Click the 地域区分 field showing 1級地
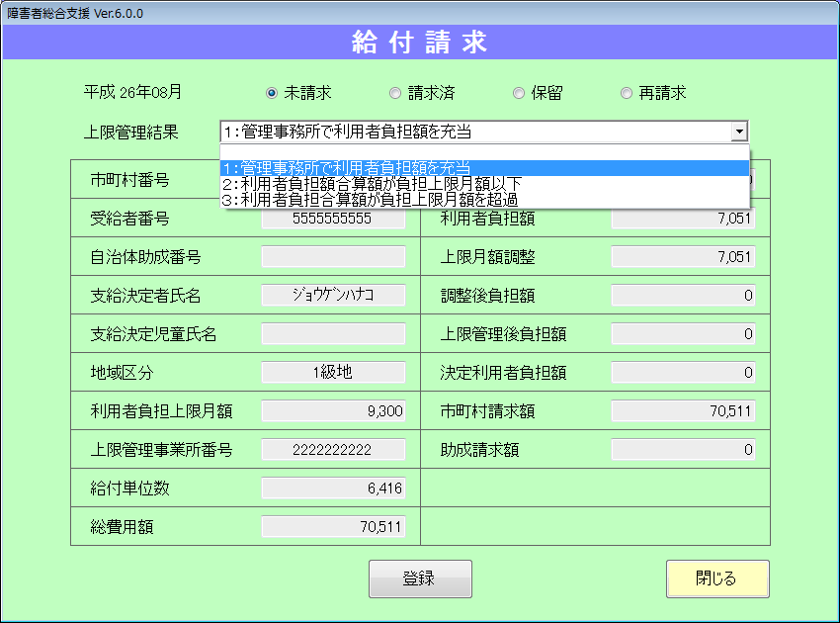 [333, 373]
